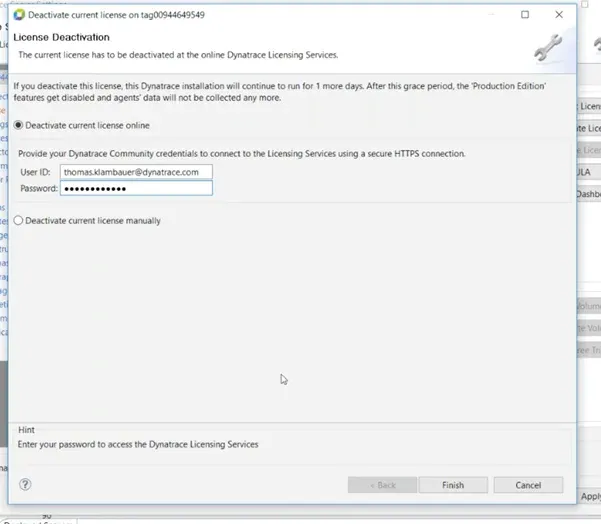601x524 pixels.
Task: Click the greyed-out Back button
Action: pos(382,485)
